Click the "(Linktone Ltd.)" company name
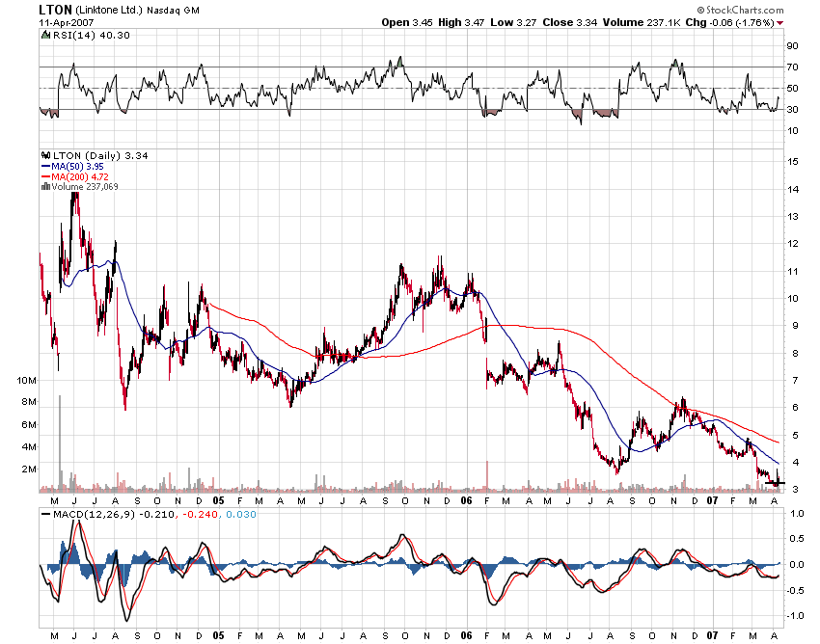820x644 pixels. [109, 10]
